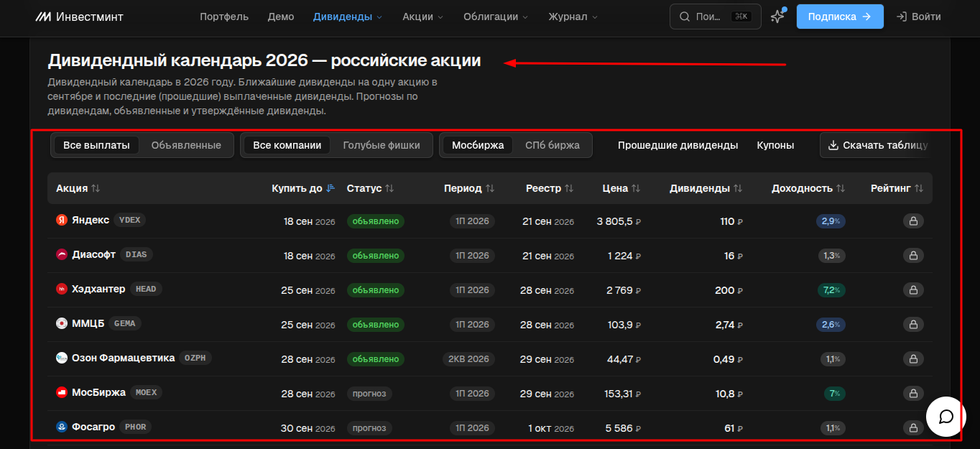Click the lock icon in Хэдхантер row
The width and height of the screenshot is (980, 449).
(913, 290)
